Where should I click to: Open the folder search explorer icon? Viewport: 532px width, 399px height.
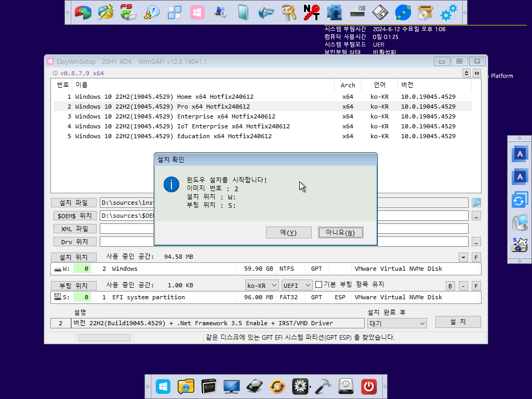point(185,387)
